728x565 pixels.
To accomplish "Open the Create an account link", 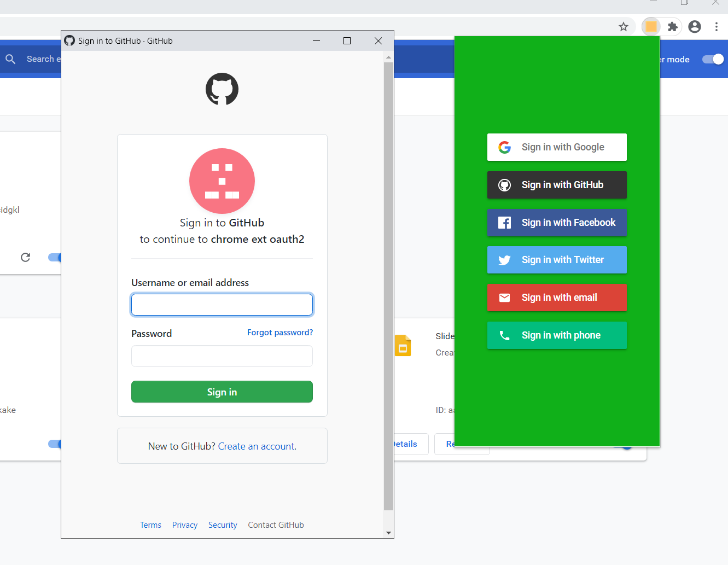I will (256, 446).
